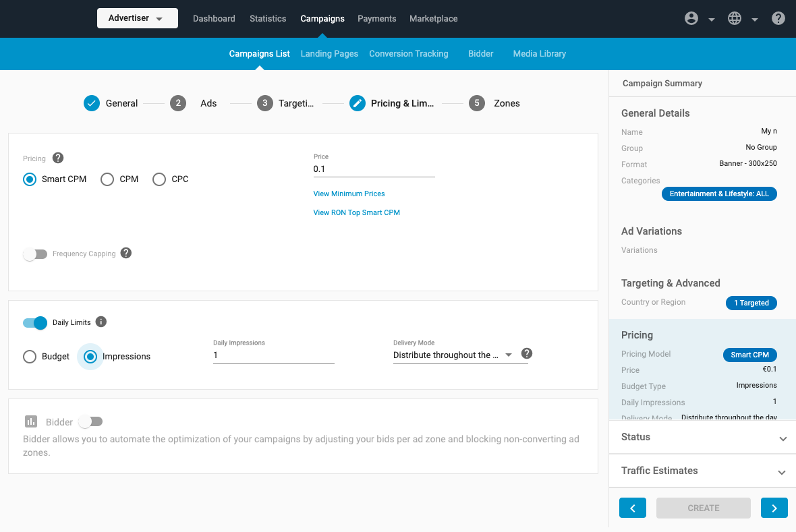Click the help question mark icon in top bar

coord(778,19)
